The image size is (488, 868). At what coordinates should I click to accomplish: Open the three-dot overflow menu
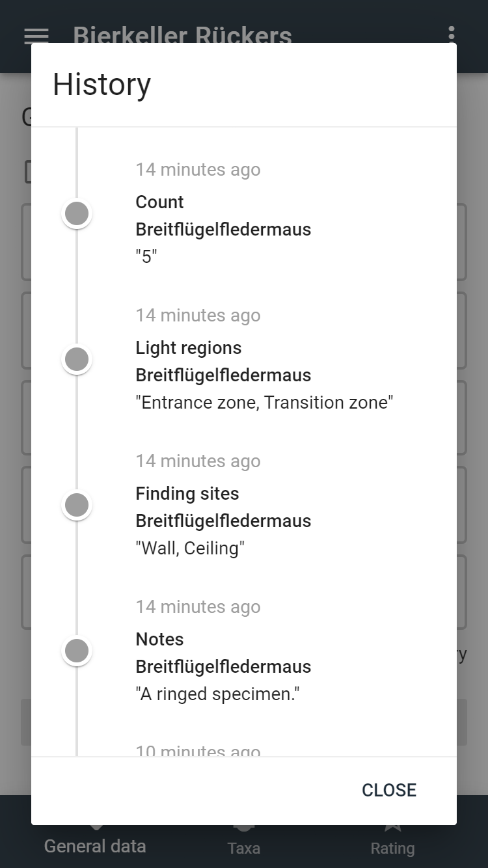pyautogui.click(x=452, y=34)
